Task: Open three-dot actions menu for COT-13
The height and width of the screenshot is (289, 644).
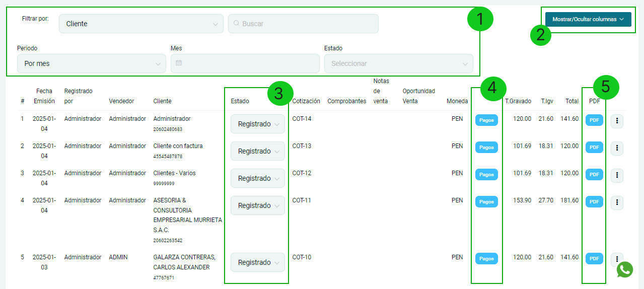Action: tap(617, 148)
